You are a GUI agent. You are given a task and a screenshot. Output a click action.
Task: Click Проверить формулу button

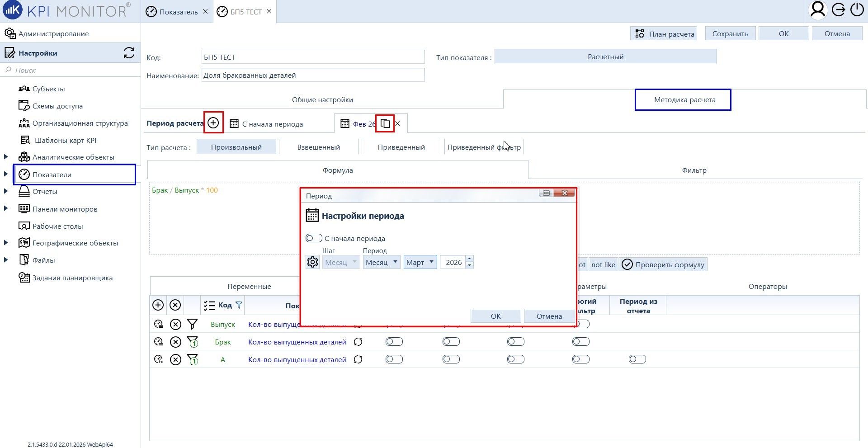663,264
